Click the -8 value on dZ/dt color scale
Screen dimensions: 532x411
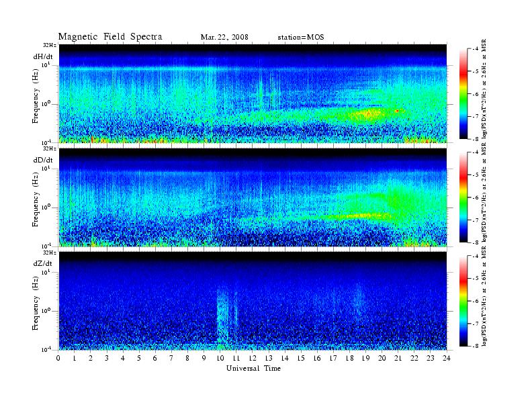(476, 346)
